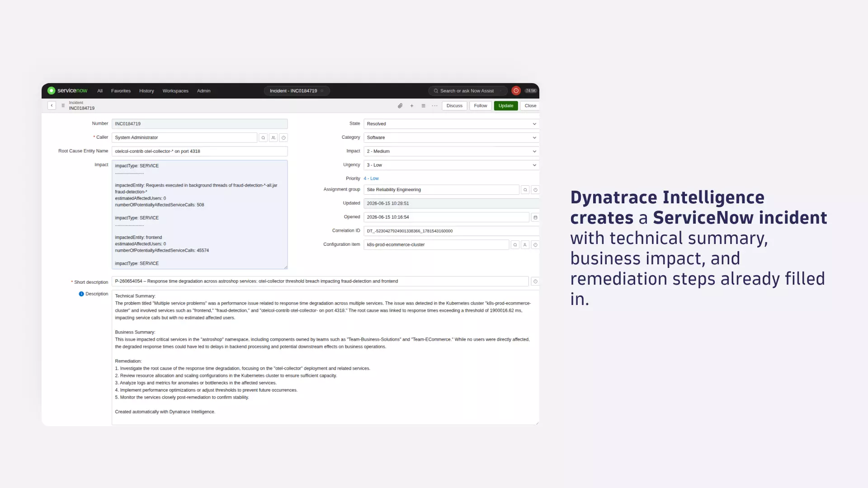Preview Caller record with the info icon

(x=283, y=138)
